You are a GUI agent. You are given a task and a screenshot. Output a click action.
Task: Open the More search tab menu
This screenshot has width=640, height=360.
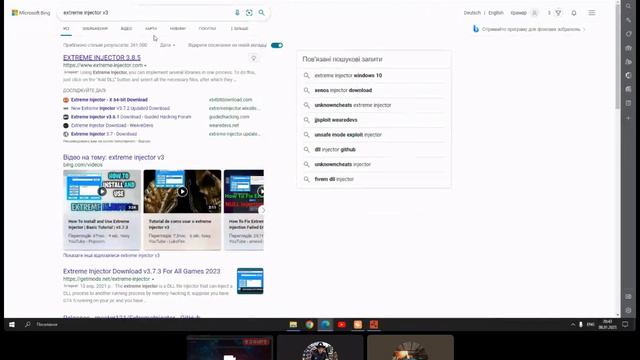(x=239, y=29)
